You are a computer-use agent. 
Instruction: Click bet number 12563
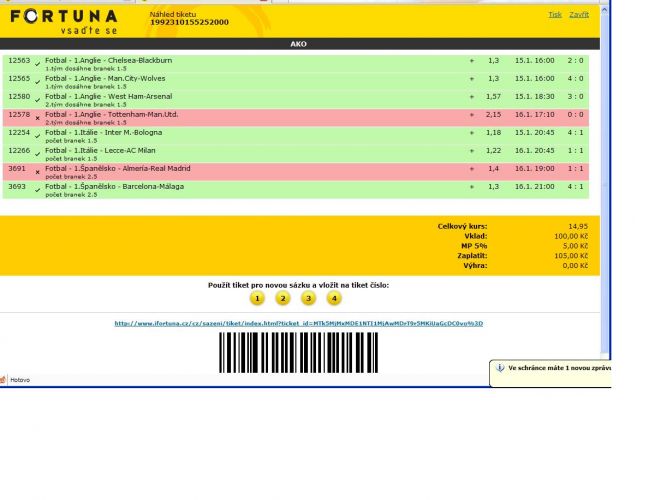point(19,60)
